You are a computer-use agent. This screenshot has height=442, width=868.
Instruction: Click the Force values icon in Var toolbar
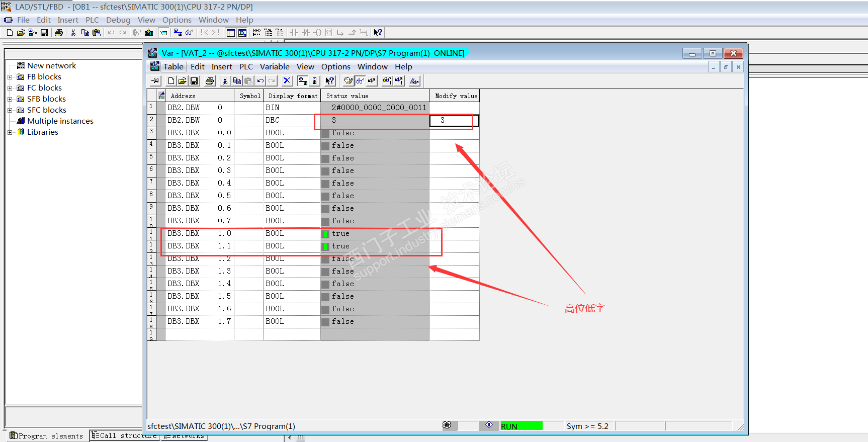pos(414,81)
